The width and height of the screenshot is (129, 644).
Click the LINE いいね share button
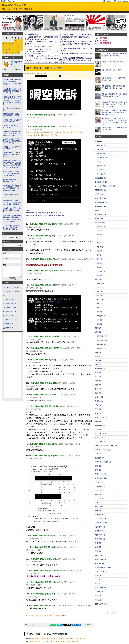pos(53,625)
